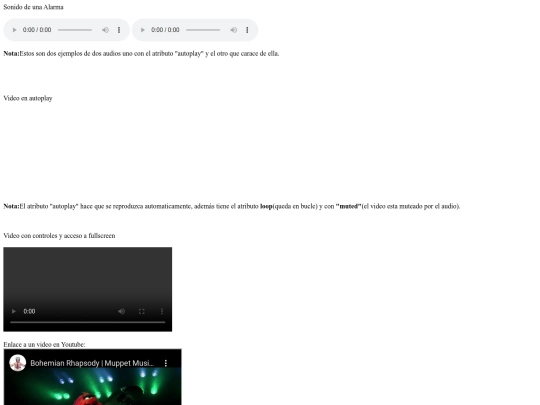The height and width of the screenshot is (405, 540).
Task: Seek on the first audio progress bar
Action: (75, 30)
